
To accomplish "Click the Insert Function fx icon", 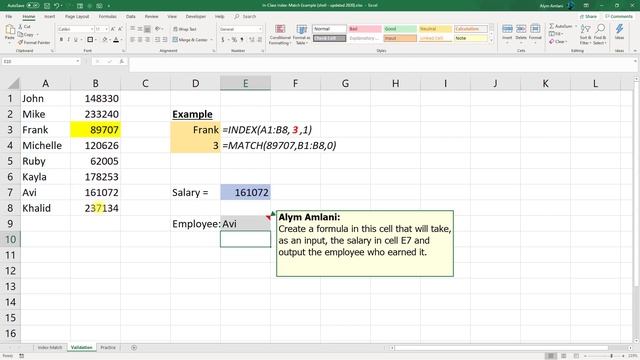I will point(122,61).
